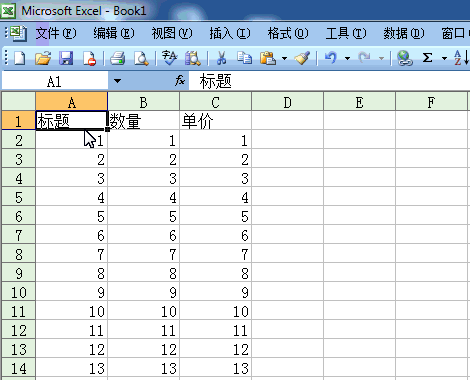Open the 格式 menu
This screenshot has height=380, width=470.
coord(288,33)
